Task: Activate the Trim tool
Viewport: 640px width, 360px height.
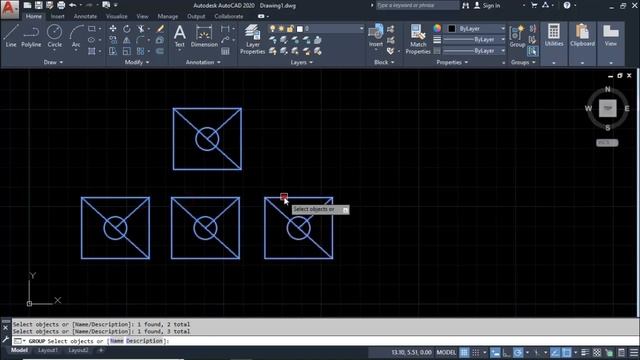Action: click(141, 29)
